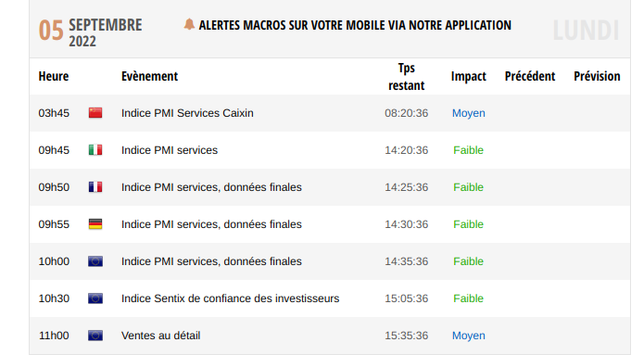Select the 09h55 German PMI services row

[330, 224]
